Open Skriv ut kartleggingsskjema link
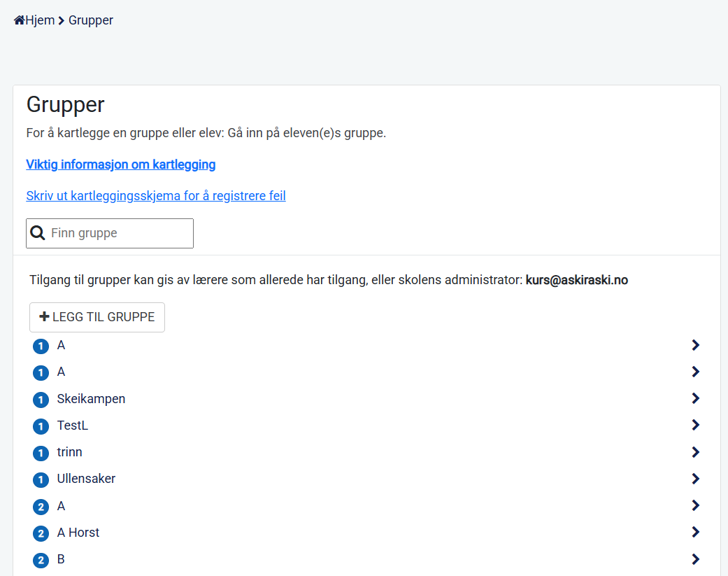 tap(156, 196)
